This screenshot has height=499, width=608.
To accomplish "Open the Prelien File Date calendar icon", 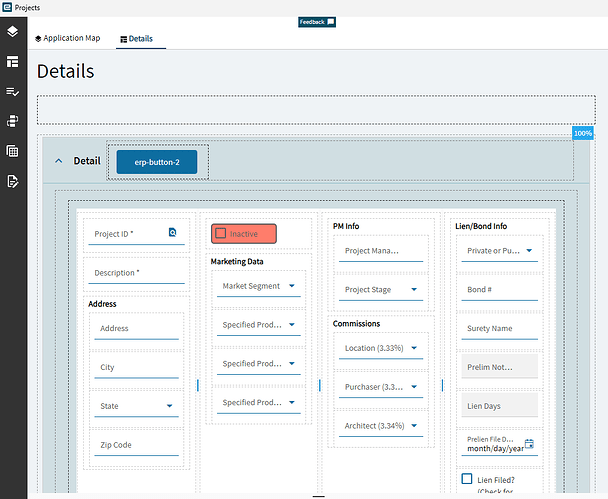I will click(x=529, y=444).
